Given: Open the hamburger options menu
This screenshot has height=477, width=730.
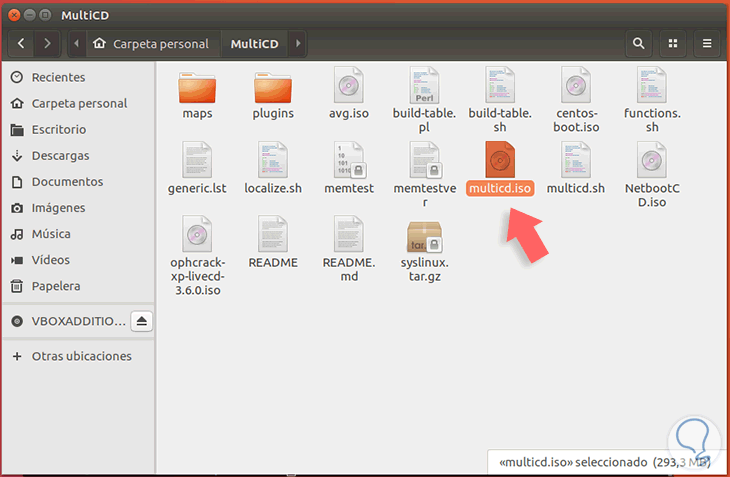Looking at the screenshot, I should pos(707,44).
